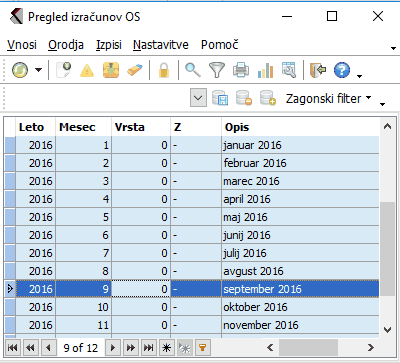Screen dimensions: 400x363
Task: Open the menu bar overflow arrow
Action: click(x=393, y=49)
